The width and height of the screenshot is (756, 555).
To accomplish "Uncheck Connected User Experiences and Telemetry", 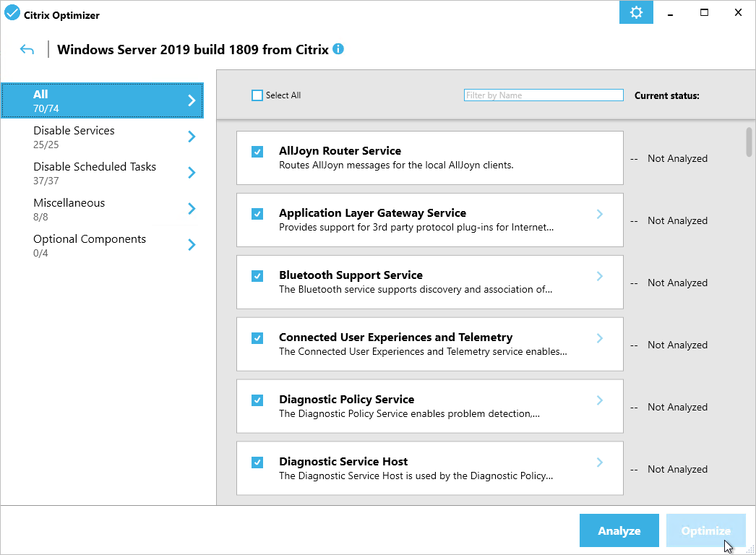I will pyautogui.click(x=257, y=338).
